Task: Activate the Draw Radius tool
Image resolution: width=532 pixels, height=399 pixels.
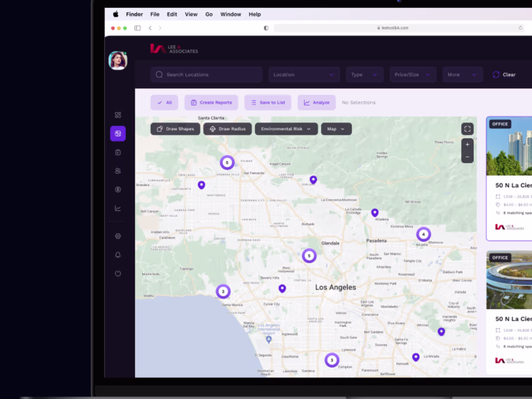Action: pyautogui.click(x=228, y=129)
